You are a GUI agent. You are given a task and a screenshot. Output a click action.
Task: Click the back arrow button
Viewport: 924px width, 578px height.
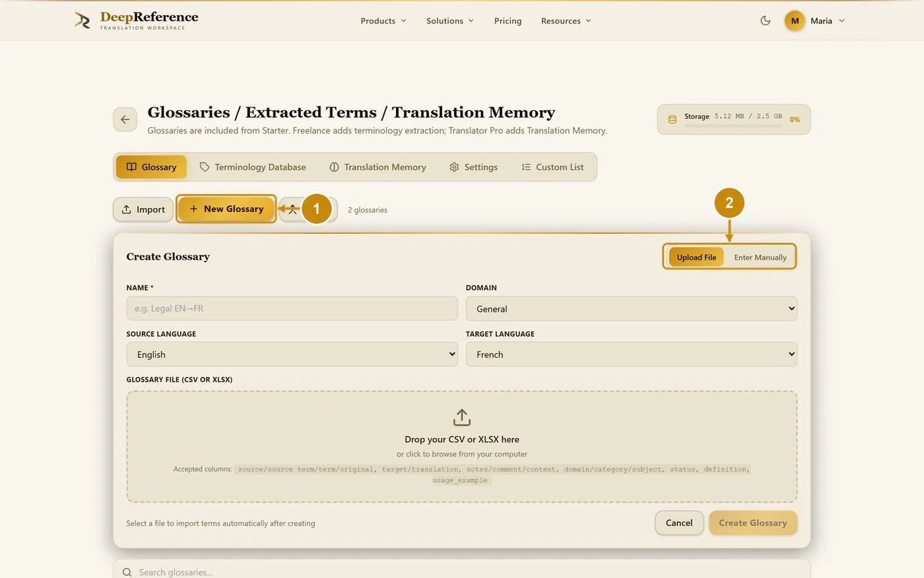[x=125, y=120]
